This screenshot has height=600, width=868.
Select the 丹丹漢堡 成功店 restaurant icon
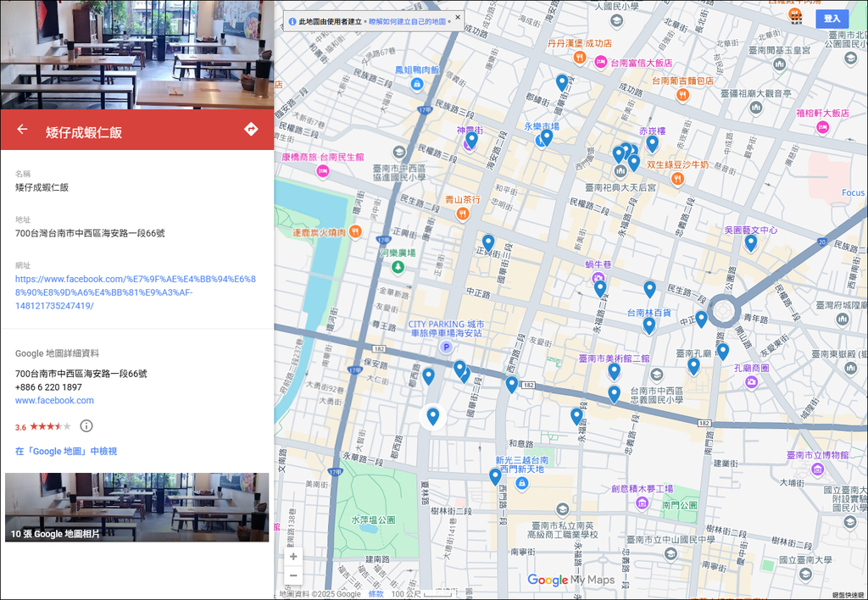(580, 57)
